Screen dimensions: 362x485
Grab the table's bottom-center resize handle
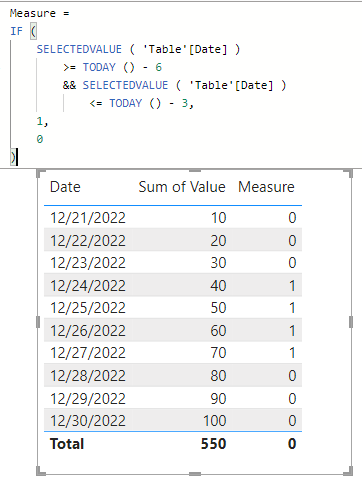pos(195,474)
